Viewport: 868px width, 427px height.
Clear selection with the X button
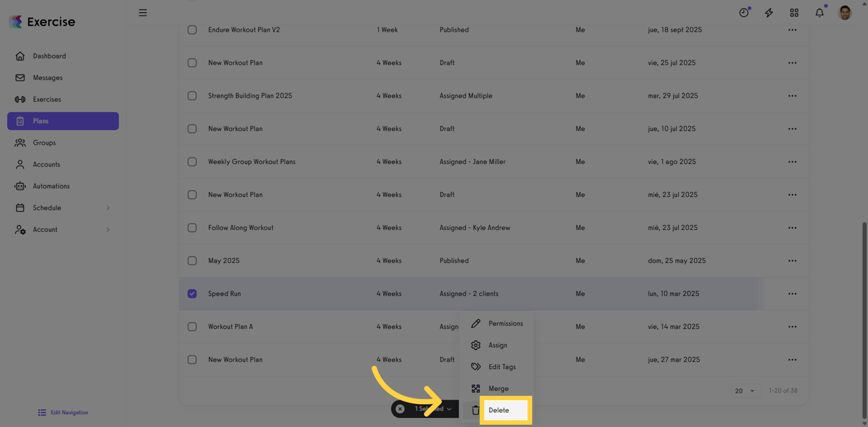tap(400, 409)
